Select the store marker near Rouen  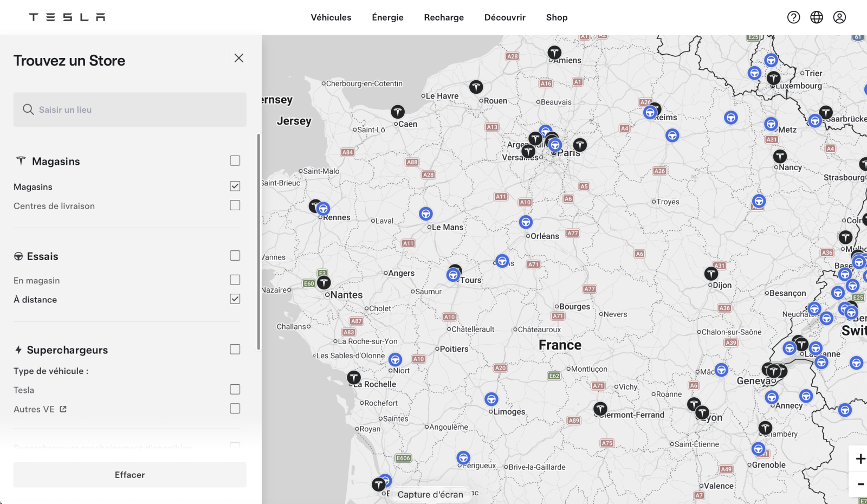pos(476,87)
